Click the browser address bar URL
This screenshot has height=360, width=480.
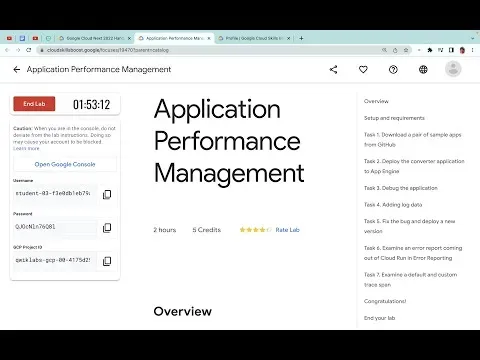[108, 50]
